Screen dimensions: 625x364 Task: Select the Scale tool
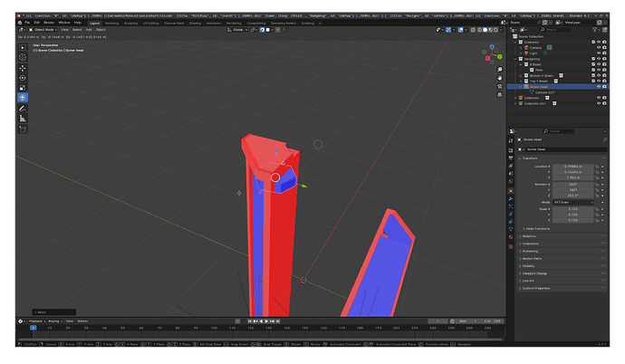click(x=23, y=88)
